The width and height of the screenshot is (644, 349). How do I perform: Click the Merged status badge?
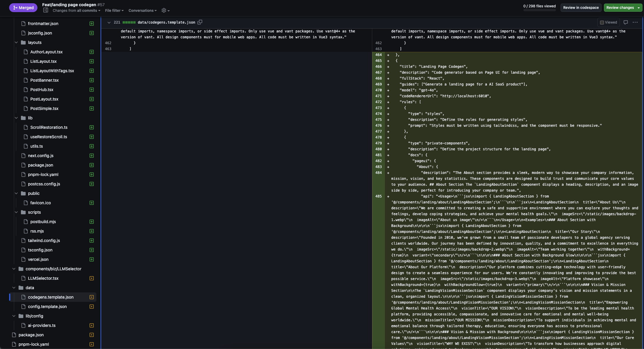pyautogui.click(x=23, y=8)
